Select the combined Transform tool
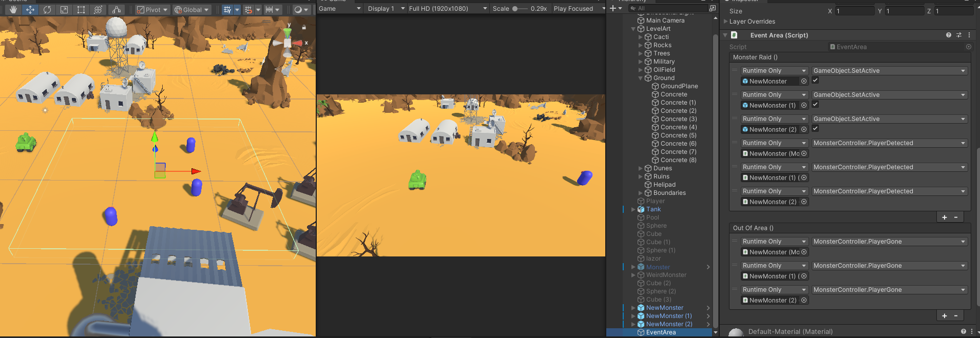Viewport: 980px width, 338px height. [x=98, y=9]
